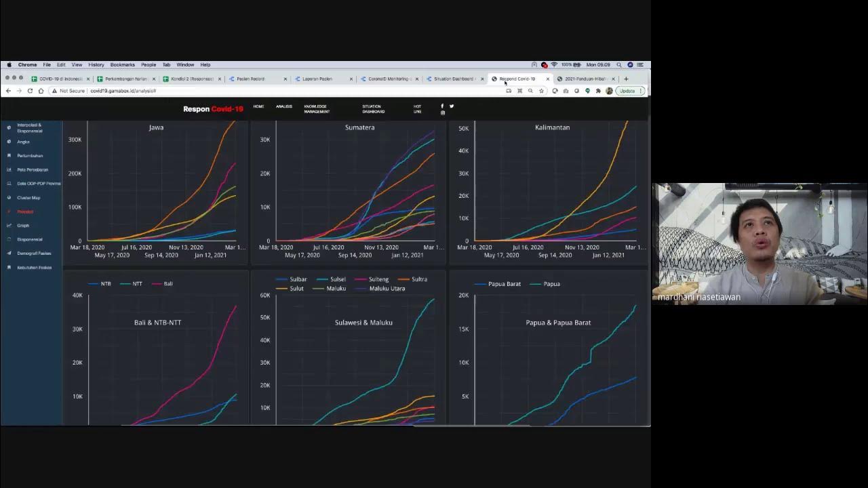Screen dimensions: 868x488
Task: Open the Wi-Fi status menu icon
Action: click(553, 64)
